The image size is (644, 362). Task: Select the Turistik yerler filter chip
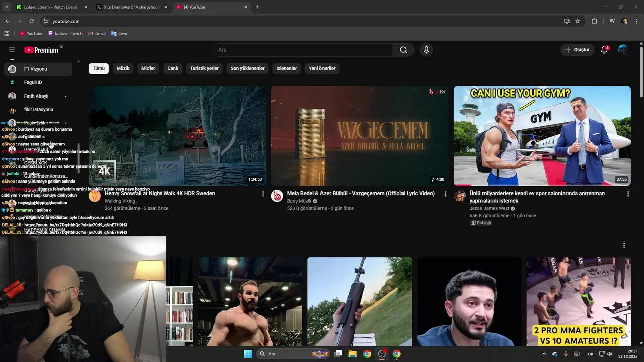204,68
